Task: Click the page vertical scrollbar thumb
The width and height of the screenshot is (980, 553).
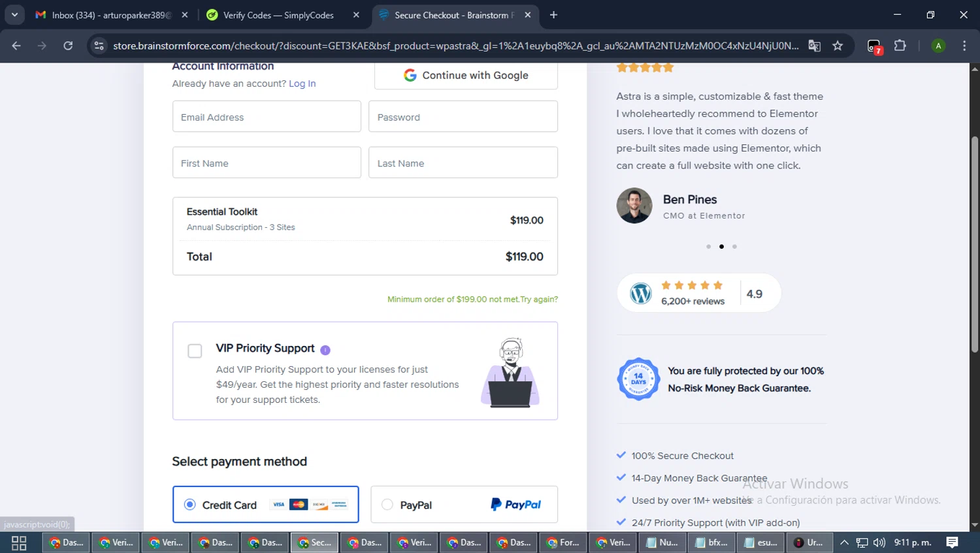Action: tap(975, 245)
